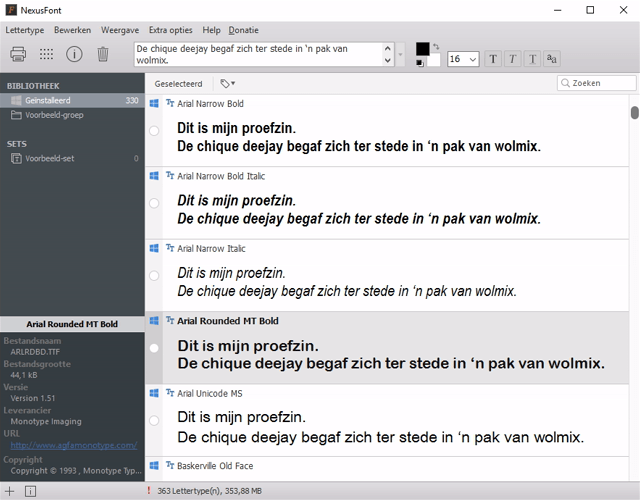
Task: Click the BIBLIOTHEEK section header
Action: [x=33, y=86]
